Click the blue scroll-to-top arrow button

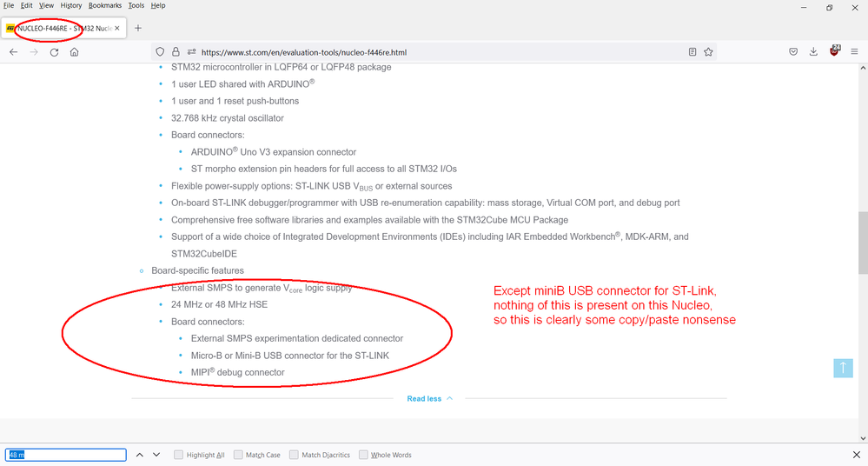843,368
